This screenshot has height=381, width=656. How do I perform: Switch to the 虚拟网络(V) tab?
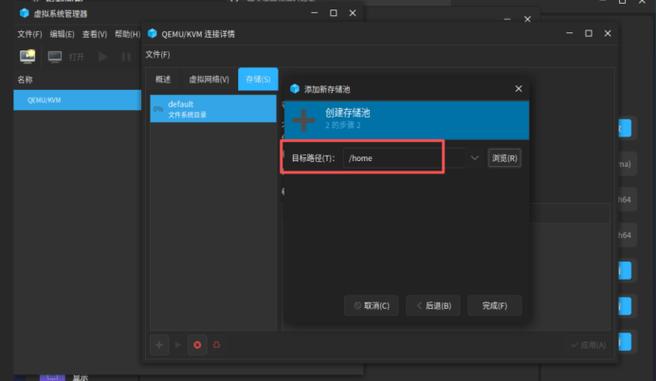click(x=209, y=79)
